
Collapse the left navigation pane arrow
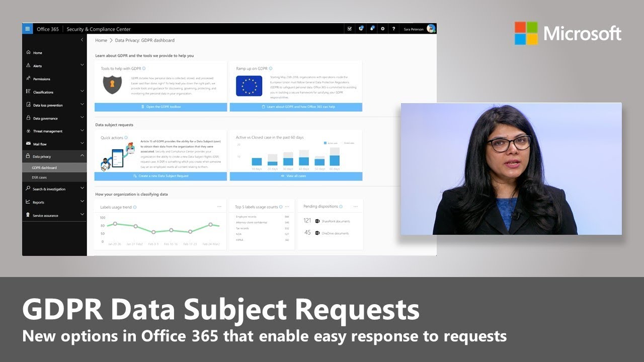click(82, 40)
